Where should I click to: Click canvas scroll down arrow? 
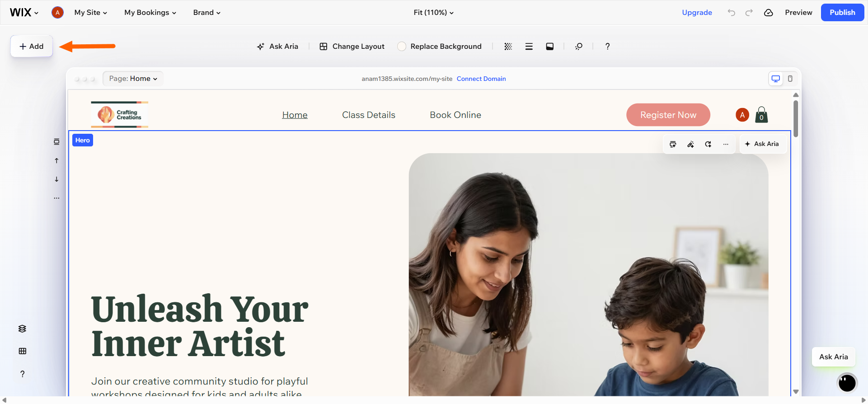click(x=796, y=392)
